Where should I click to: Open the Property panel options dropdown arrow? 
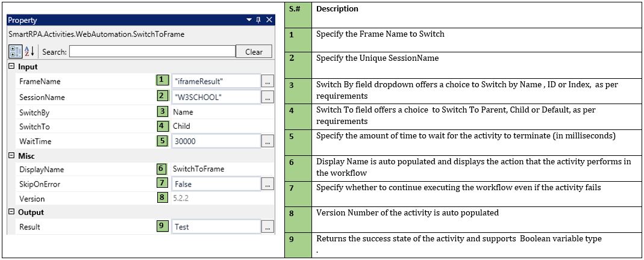tap(249, 20)
